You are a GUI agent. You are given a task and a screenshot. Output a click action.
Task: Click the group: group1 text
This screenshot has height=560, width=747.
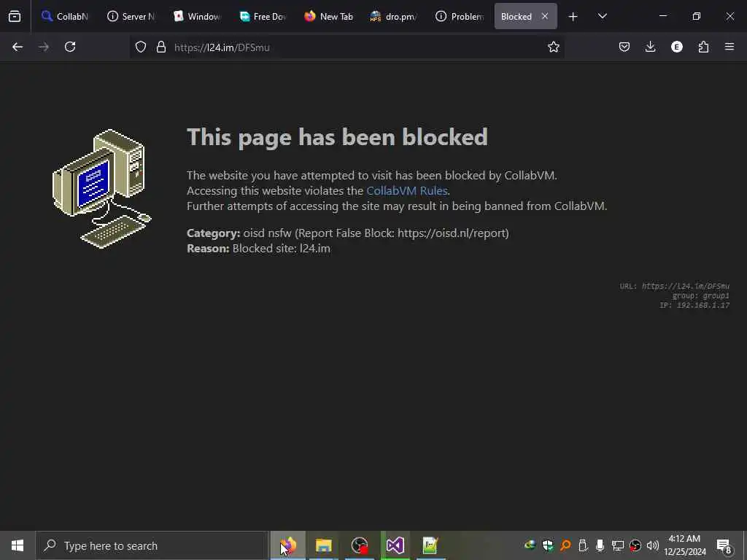pyautogui.click(x=701, y=296)
